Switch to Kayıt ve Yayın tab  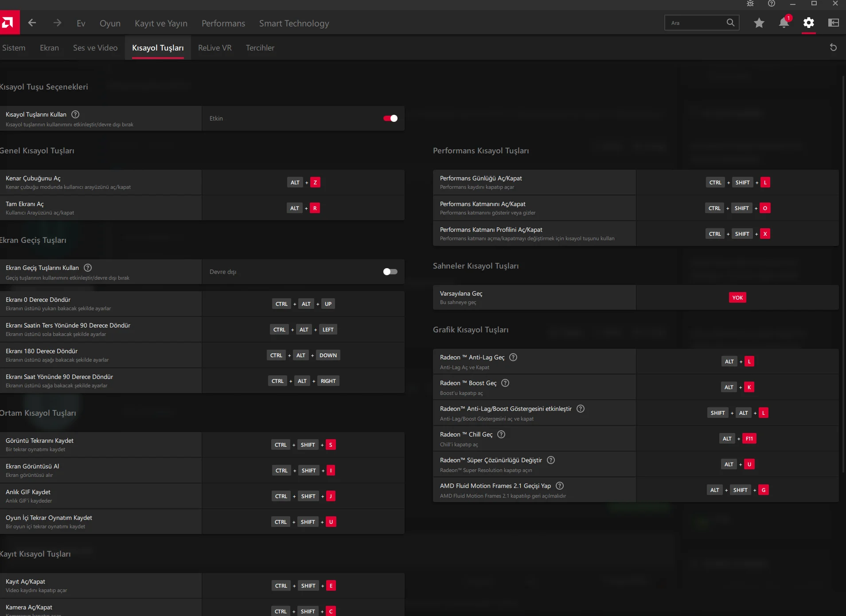tap(161, 23)
